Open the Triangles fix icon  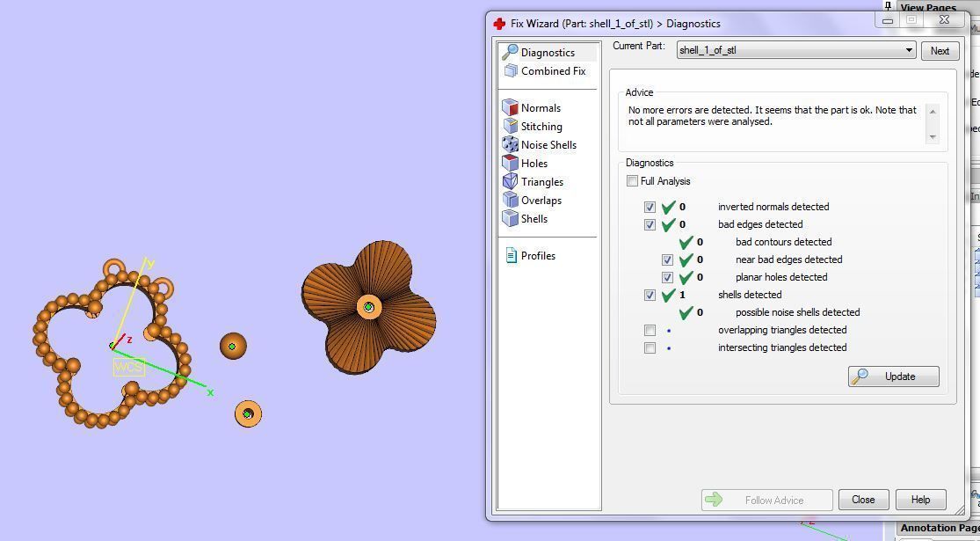(510, 181)
